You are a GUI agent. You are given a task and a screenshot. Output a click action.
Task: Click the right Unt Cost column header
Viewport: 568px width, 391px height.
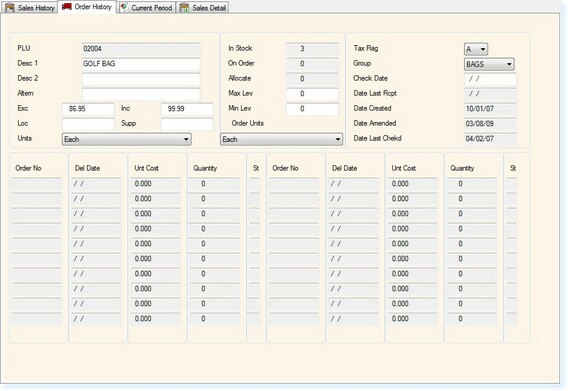click(x=404, y=168)
